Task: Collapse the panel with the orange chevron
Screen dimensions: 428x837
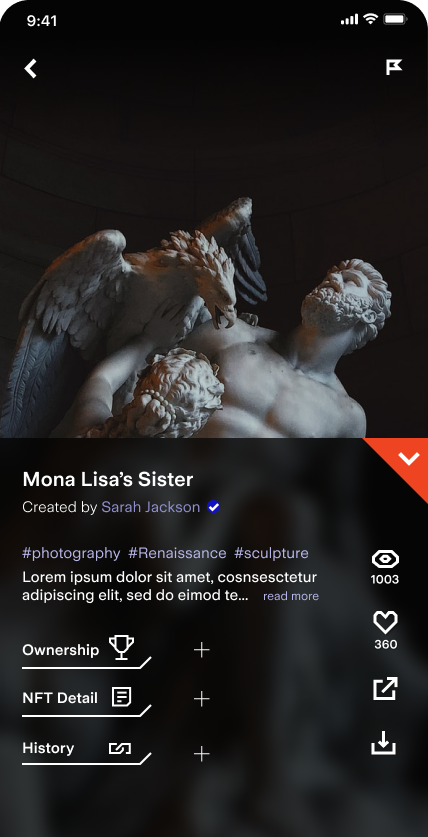Action: (x=408, y=458)
